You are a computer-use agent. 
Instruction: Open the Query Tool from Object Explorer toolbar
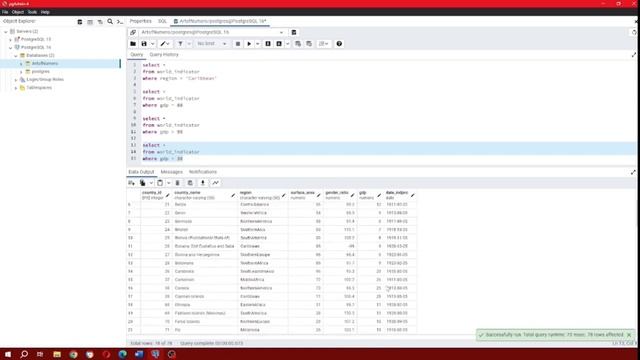(x=80, y=22)
